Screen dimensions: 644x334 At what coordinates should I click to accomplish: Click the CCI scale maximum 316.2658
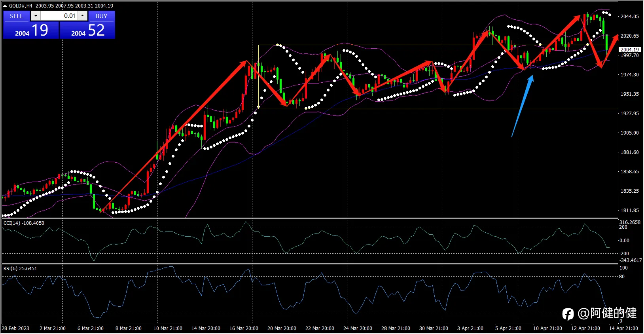(630, 222)
